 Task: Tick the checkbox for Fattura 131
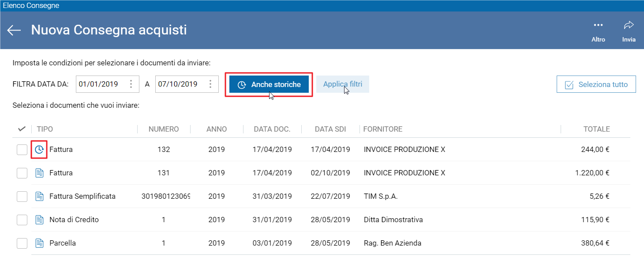click(x=22, y=173)
